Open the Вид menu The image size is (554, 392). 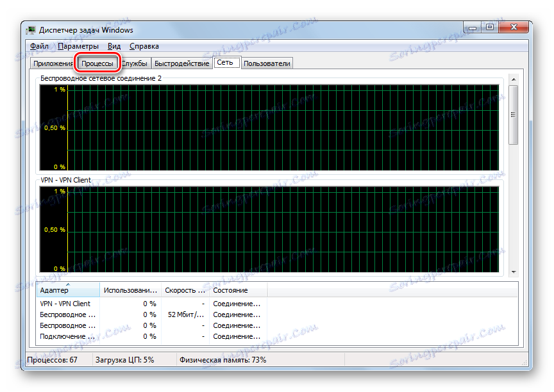[114, 46]
